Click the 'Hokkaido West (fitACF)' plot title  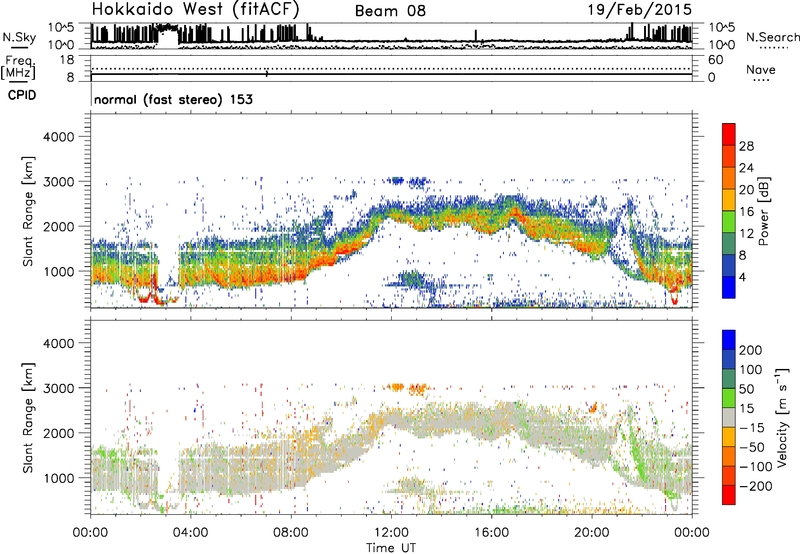195,9
